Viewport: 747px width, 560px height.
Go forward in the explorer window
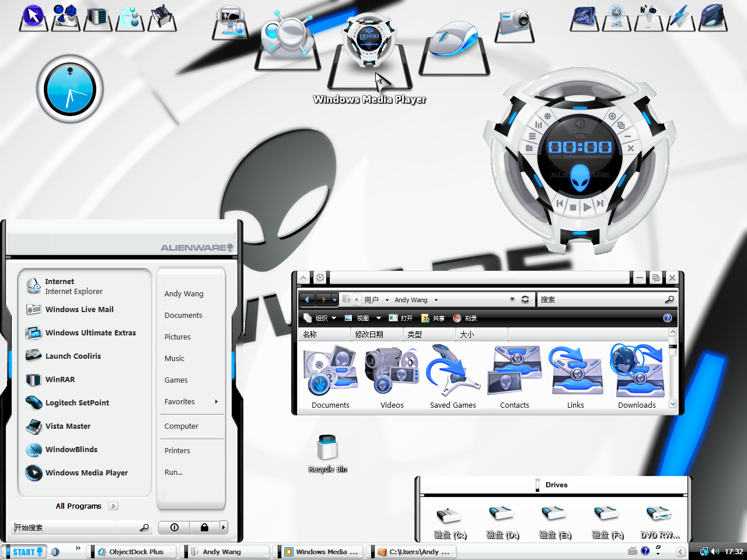click(x=323, y=300)
